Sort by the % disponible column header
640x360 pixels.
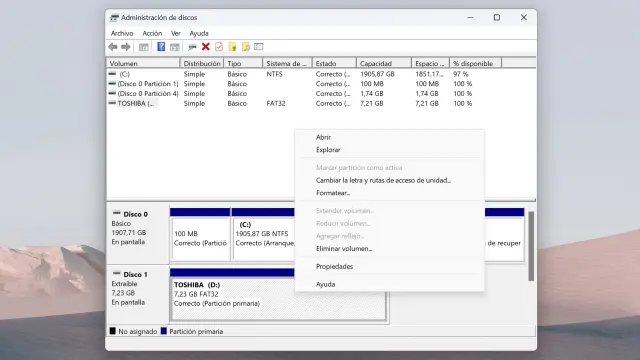[475, 63]
